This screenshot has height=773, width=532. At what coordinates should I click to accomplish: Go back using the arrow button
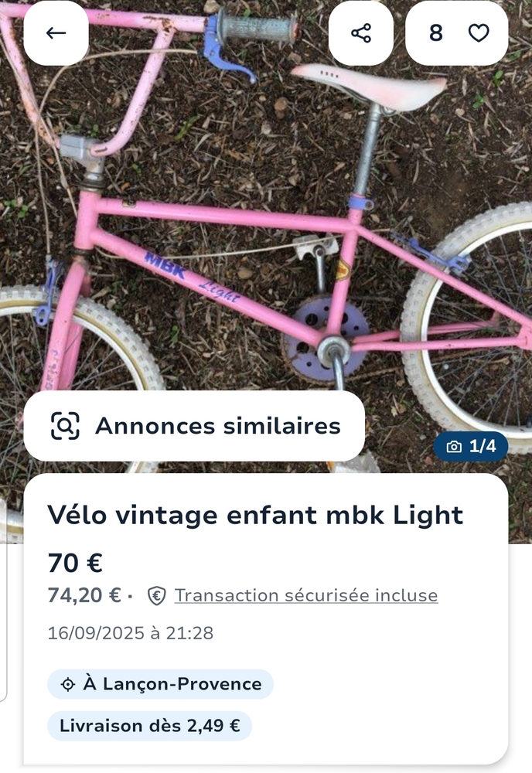click(x=56, y=33)
